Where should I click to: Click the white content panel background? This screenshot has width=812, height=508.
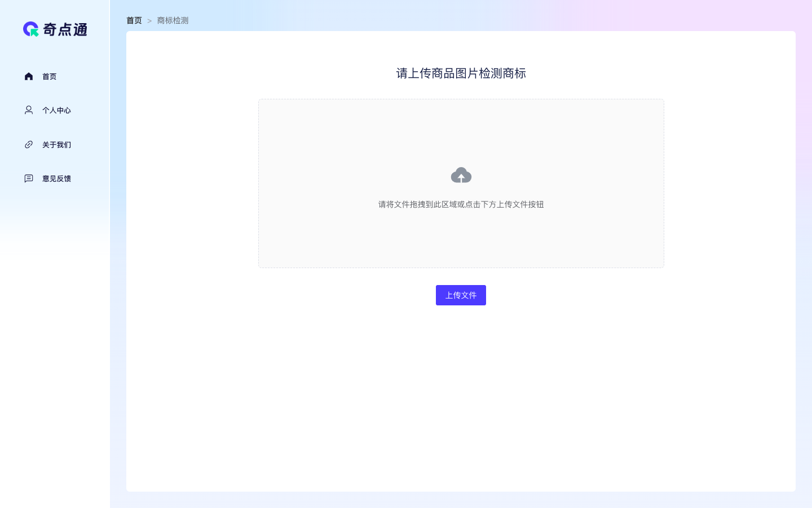tap(461, 395)
